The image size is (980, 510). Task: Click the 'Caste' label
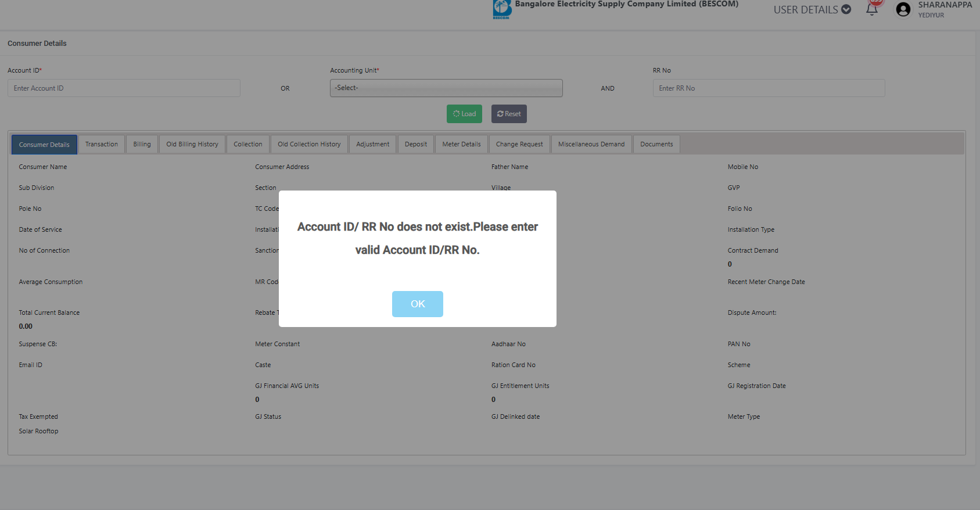pos(263,365)
